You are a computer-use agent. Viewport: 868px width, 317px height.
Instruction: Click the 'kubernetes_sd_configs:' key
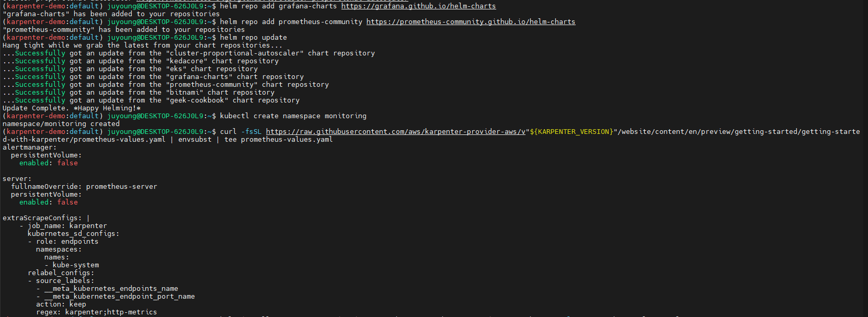[73, 234]
